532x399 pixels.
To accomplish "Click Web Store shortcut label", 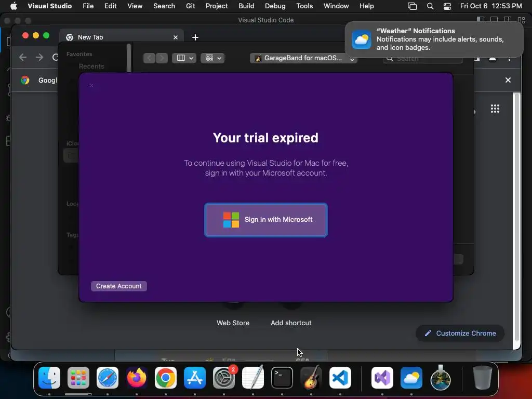I will 233,323.
